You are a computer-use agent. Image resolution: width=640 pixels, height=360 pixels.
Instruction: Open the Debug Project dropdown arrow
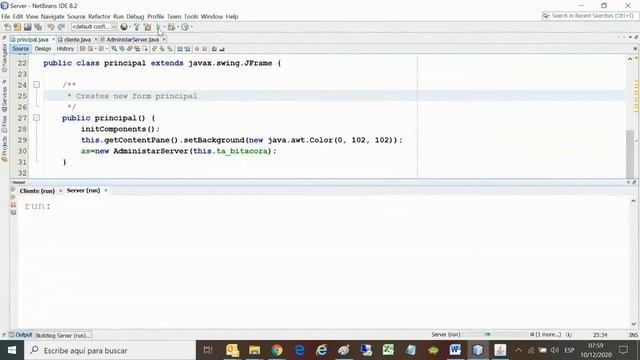click(x=178, y=27)
